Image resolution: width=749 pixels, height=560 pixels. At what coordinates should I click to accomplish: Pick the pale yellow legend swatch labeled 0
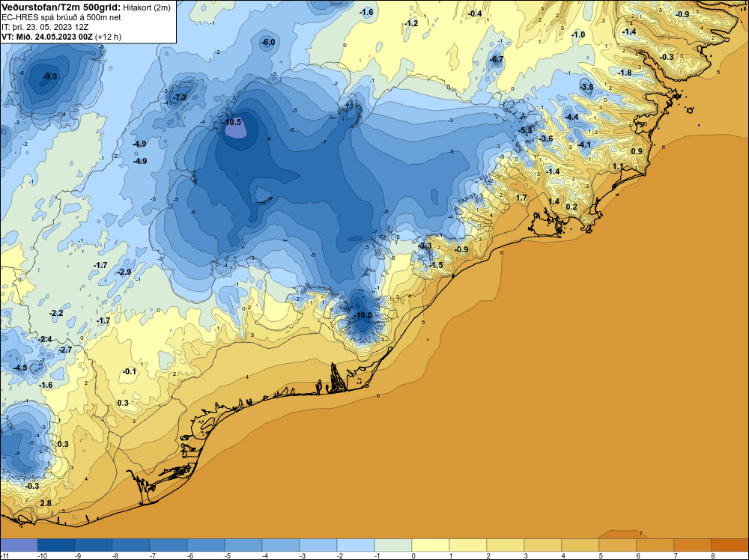coord(431,545)
